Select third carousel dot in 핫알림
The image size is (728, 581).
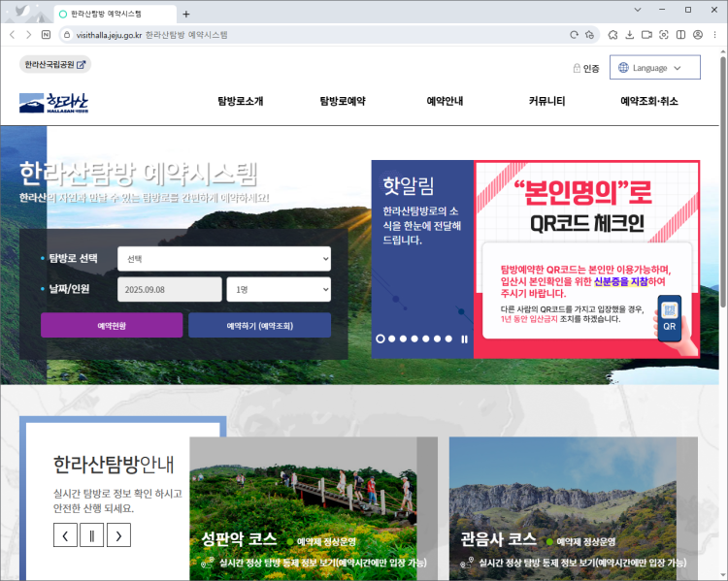click(x=403, y=339)
